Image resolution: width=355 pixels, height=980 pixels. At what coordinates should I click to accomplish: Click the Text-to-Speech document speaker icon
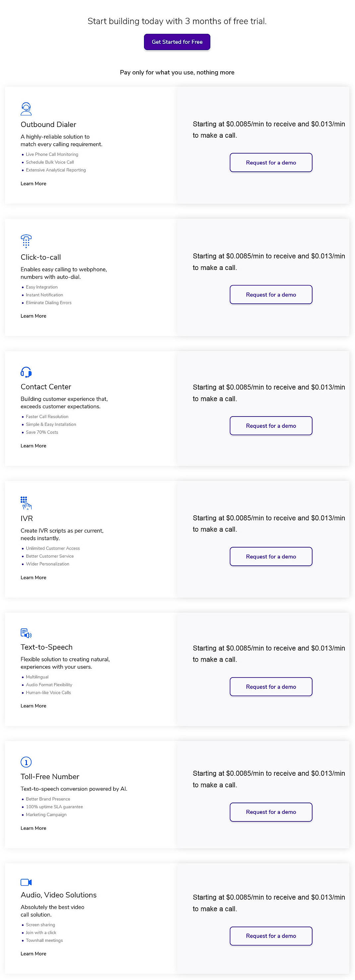[26, 633]
